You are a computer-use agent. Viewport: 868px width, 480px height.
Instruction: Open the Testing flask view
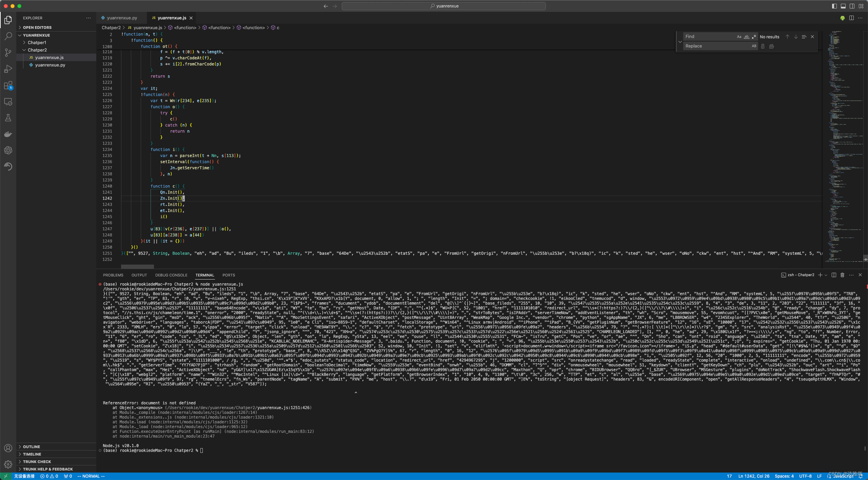[8, 118]
